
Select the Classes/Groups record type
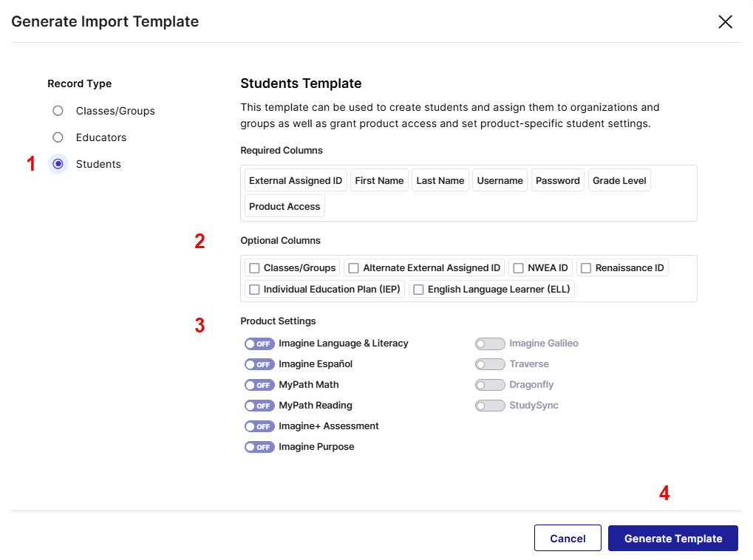point(58,111)
